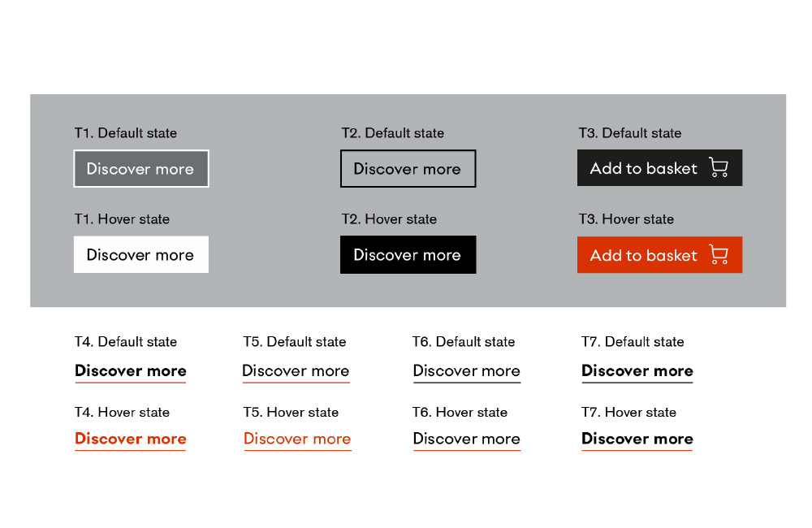This screenshot has height=528, width=812.
Task: Select the 'T2. Hover state' label
Action: pyautogui.click(x=390, y=219)
